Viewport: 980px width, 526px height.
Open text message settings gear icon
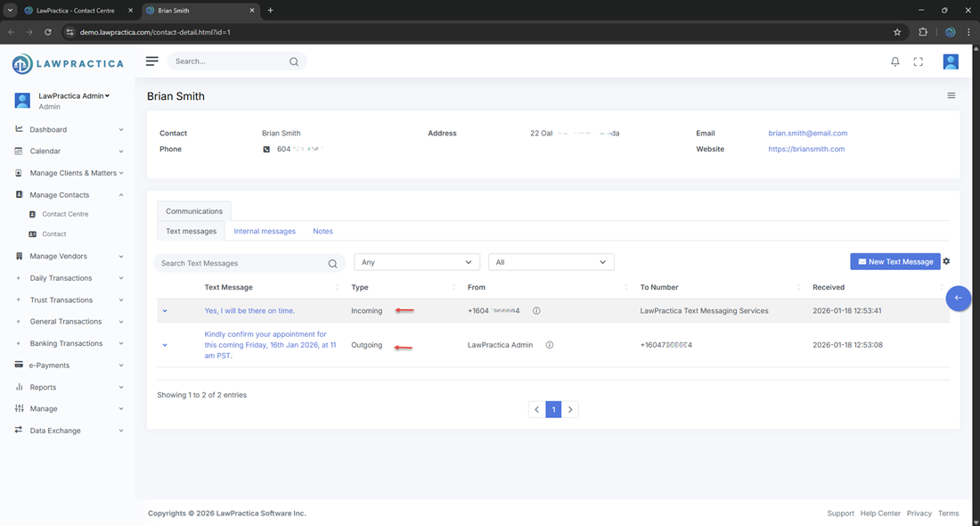click(946, 261)
